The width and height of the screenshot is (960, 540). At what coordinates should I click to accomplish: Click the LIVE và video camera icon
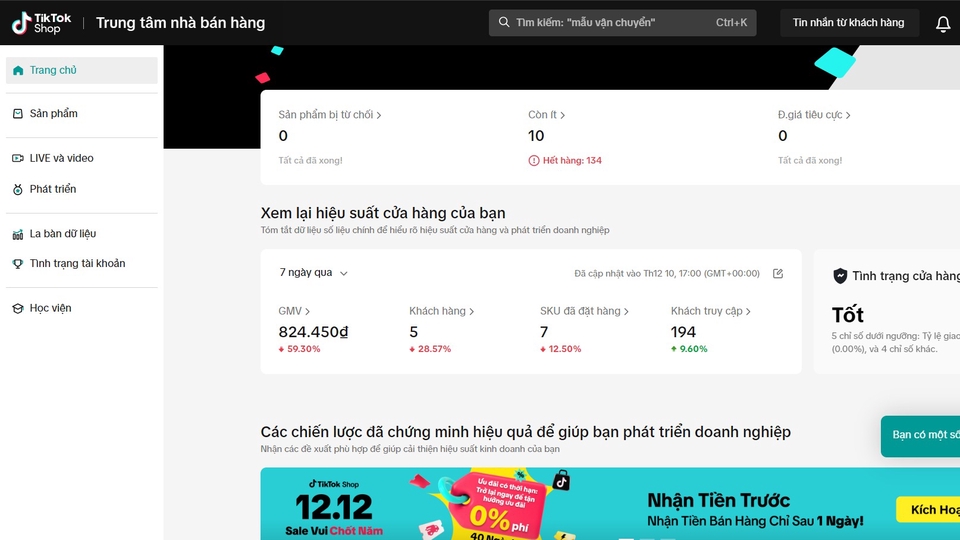18,158
